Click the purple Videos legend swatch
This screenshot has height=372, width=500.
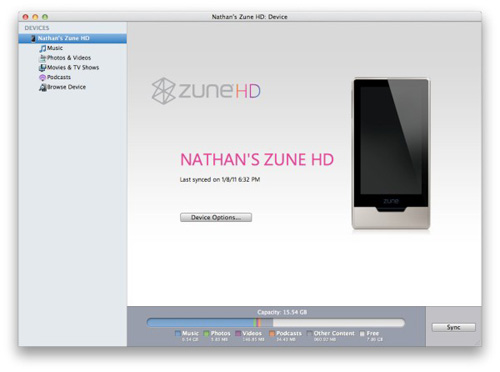[x=238, y=333]
